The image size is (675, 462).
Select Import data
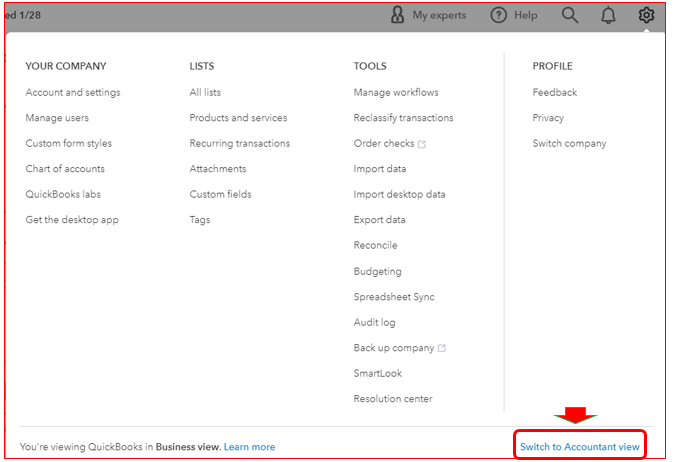380,169
